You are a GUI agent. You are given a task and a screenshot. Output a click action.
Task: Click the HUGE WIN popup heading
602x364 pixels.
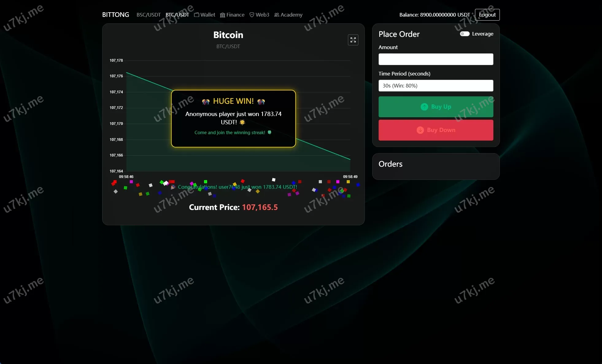233,101
